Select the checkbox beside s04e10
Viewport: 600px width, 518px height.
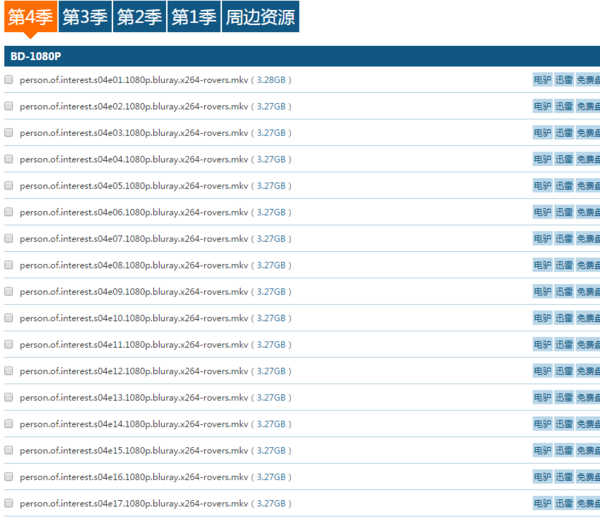pyautogui.click(x=9, y=318)
